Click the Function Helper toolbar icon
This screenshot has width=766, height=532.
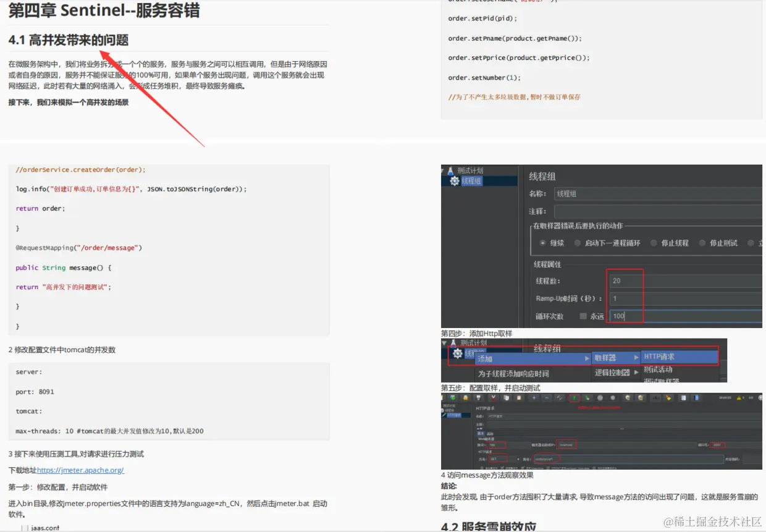[x=683, y=397]
